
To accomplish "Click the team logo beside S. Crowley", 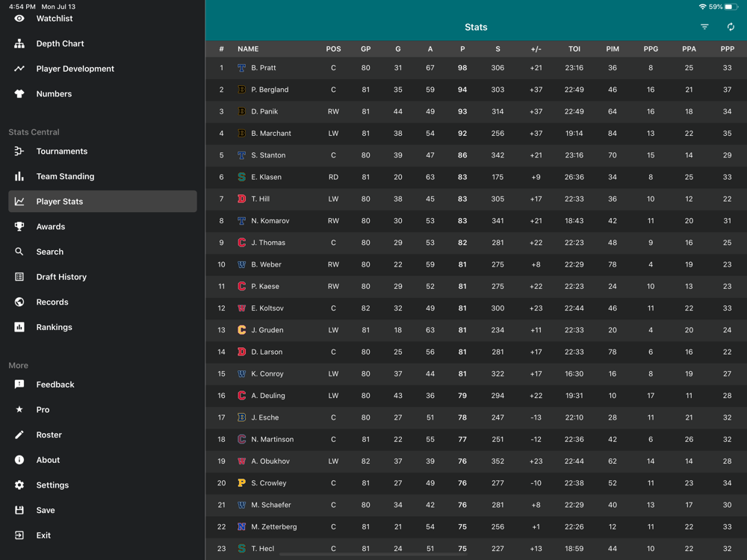I will [x=241, y=483].
